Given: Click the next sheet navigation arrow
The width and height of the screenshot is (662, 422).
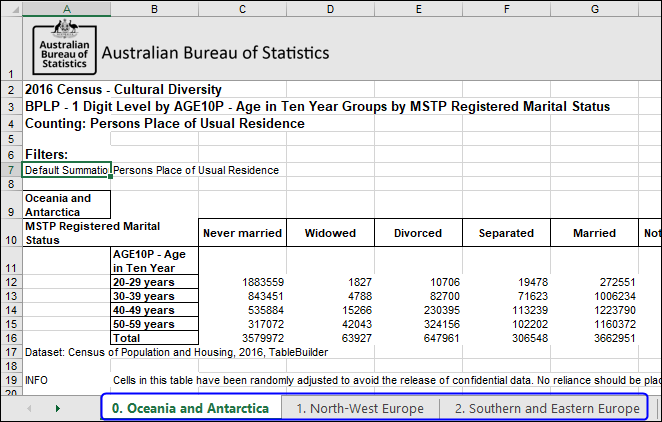Looking at the screenshot, I should (x=57, y=408).
